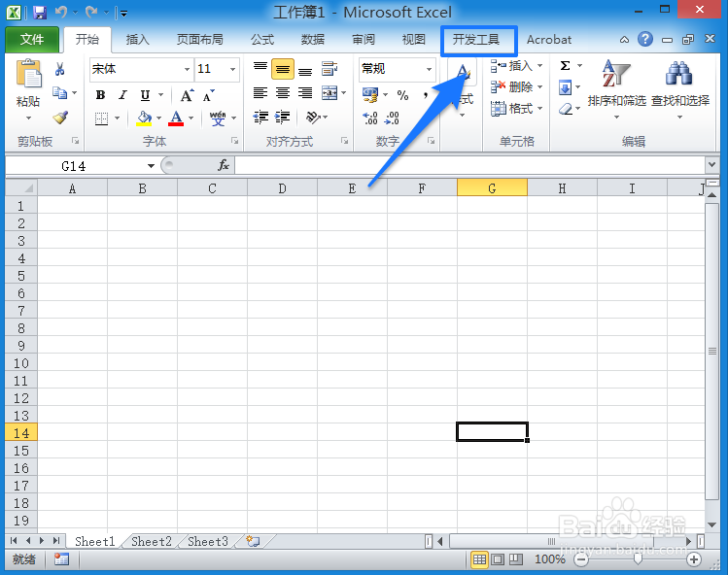Open the font name dropdown

[187, 69]
